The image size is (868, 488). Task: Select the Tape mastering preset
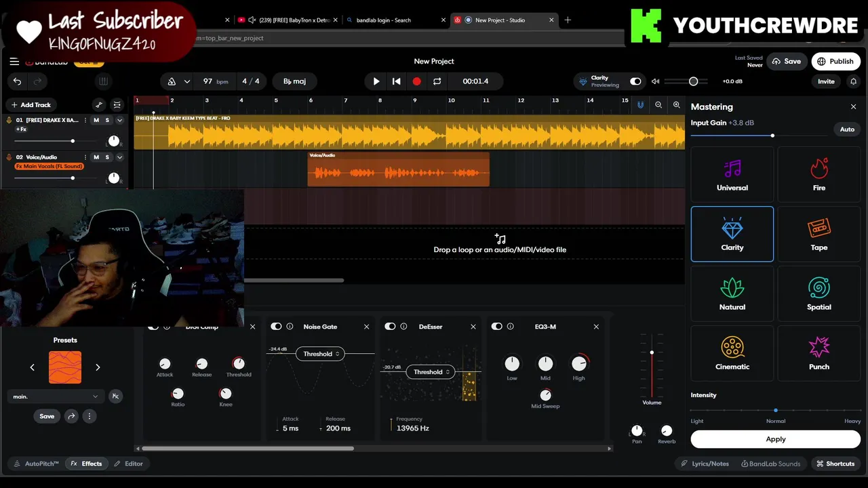pyautogui.click(x=818, y=235)
